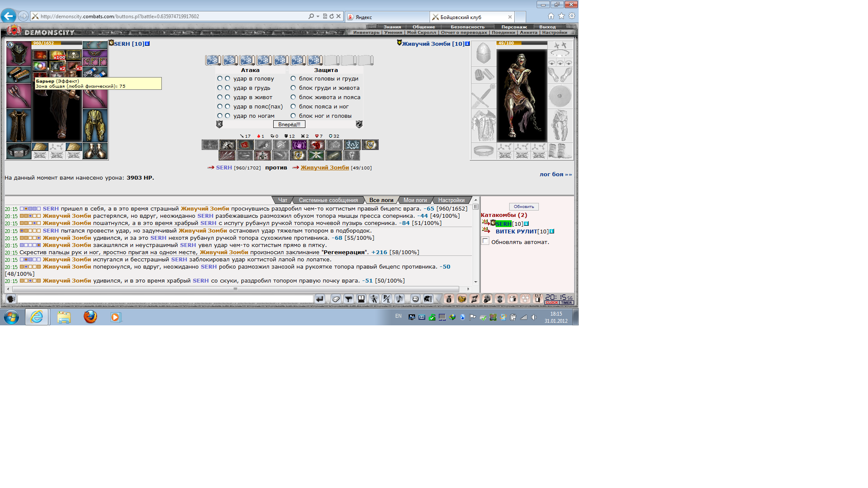Use the icy lightning skill icon
This screenshot has height=488, width=868.
click(352, 145)
